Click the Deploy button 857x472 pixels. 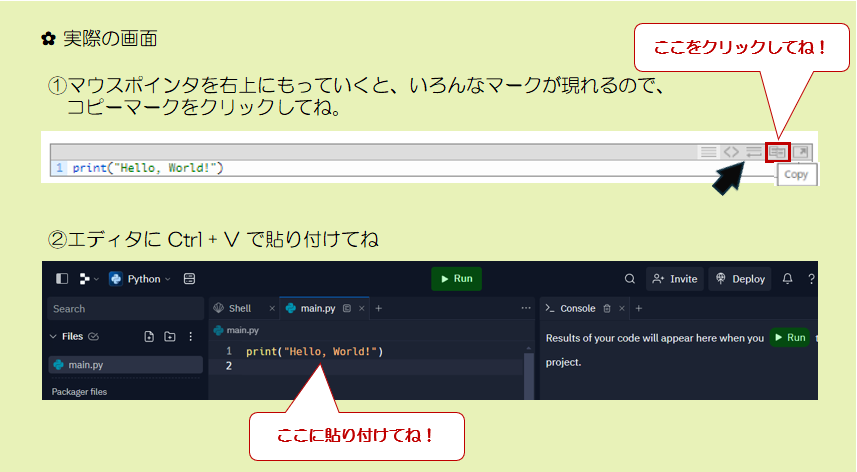740,279
